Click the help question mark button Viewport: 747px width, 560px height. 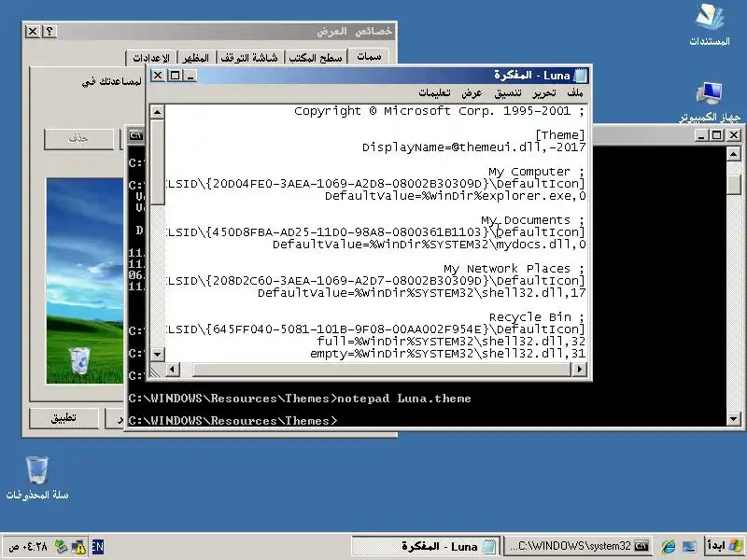click(x=49, y=32)
